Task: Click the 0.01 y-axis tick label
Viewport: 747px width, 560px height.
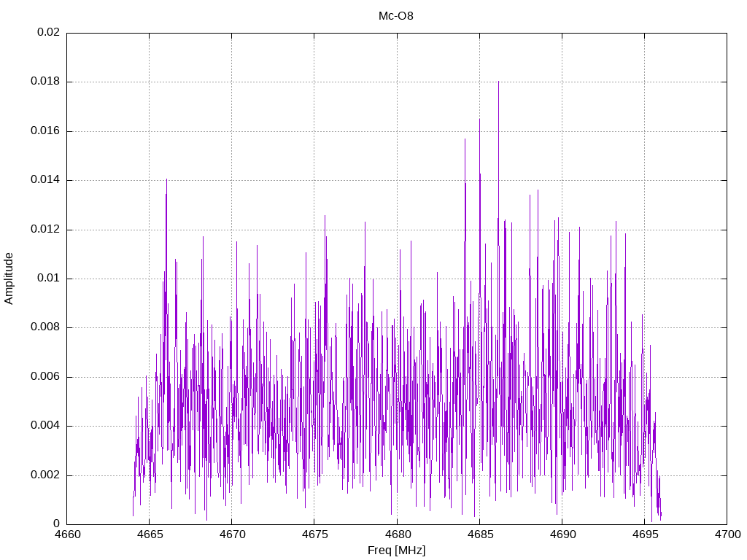Action: pyautogui.click(x=49, y=278)
